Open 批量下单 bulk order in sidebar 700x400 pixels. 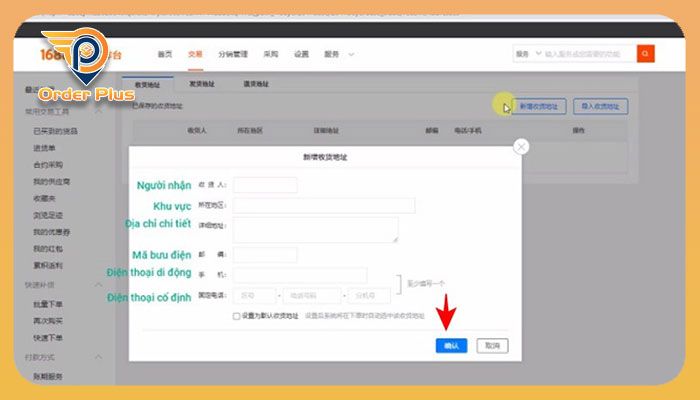tap(48, 304)
